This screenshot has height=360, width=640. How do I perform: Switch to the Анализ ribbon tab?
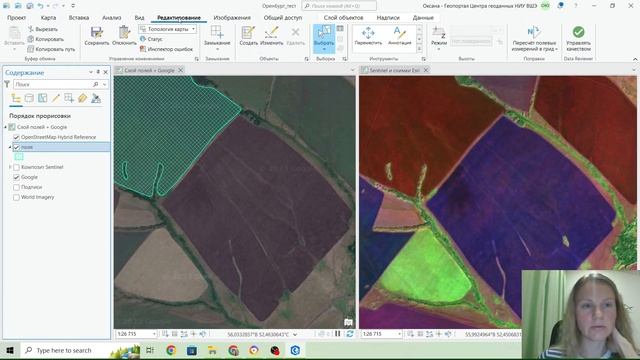tap(111, 18)
